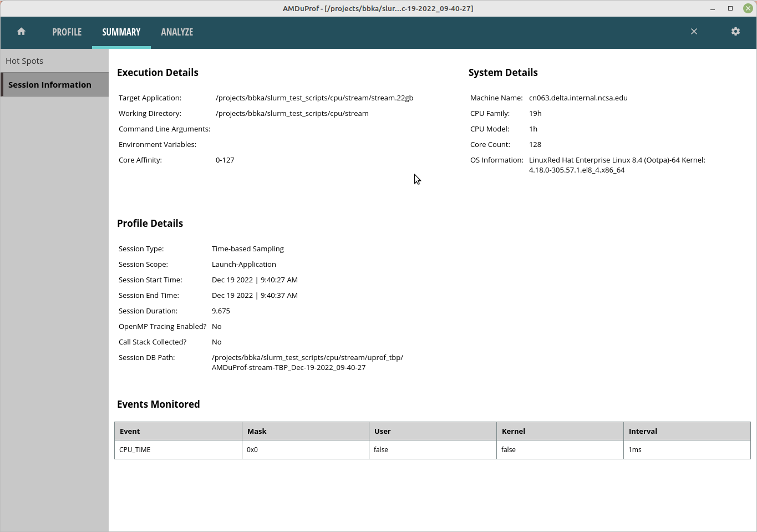
Task: Switch to the PROFILE tab
Action: click(x=67, y=32)
